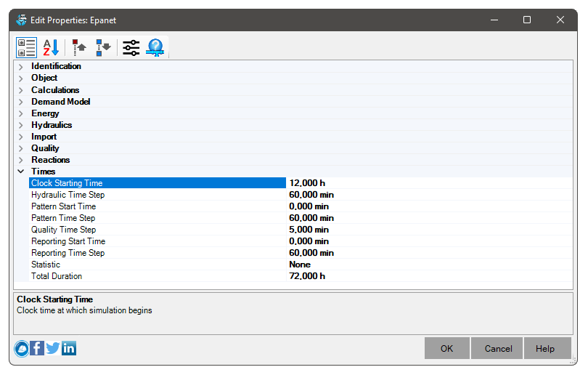
Task: Click the Cancel button
Action: coord(498,348)
